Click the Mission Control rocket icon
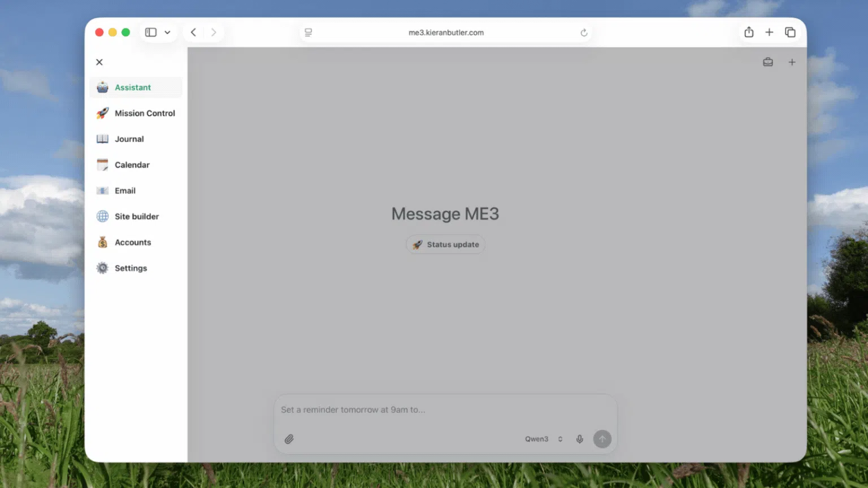This screenshot has height=488, width=868. click(x=102, y=114)
